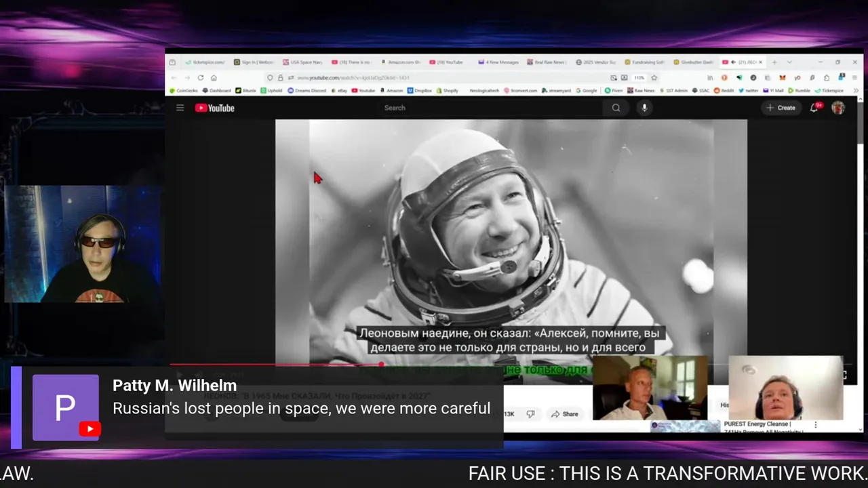
Task: Switch to the Fundraising Software tab
Action: pos(645,62)
